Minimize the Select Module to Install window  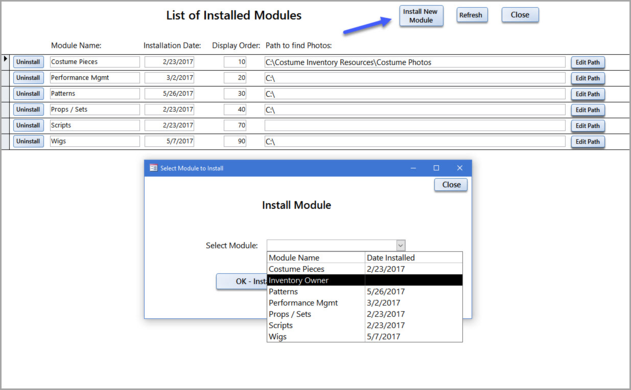point(413,168)
